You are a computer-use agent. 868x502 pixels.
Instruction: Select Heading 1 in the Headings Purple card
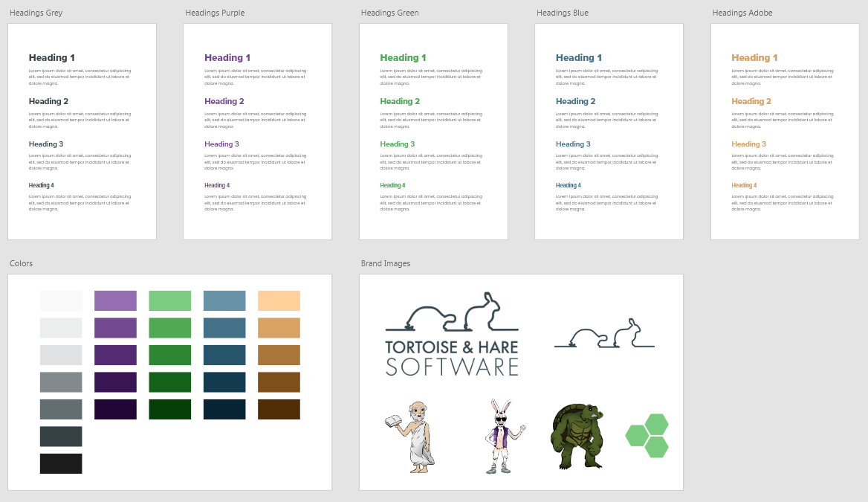pyautogui.click(x=227, y=57)
